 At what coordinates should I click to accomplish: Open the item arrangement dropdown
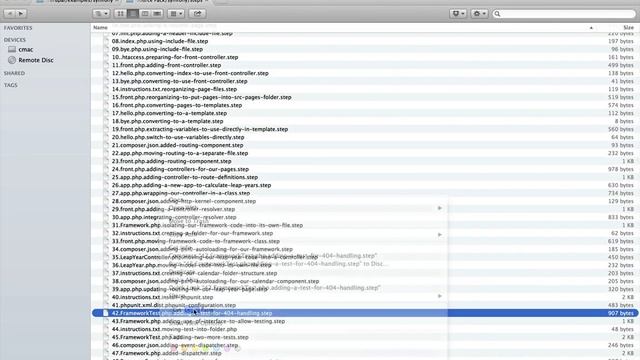click(176, 13)
